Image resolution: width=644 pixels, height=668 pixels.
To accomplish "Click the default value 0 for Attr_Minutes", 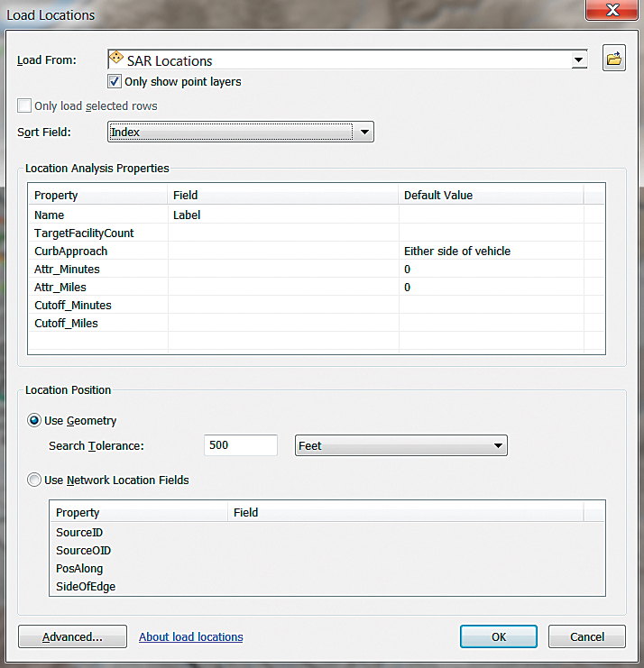I will coord(491,270).
